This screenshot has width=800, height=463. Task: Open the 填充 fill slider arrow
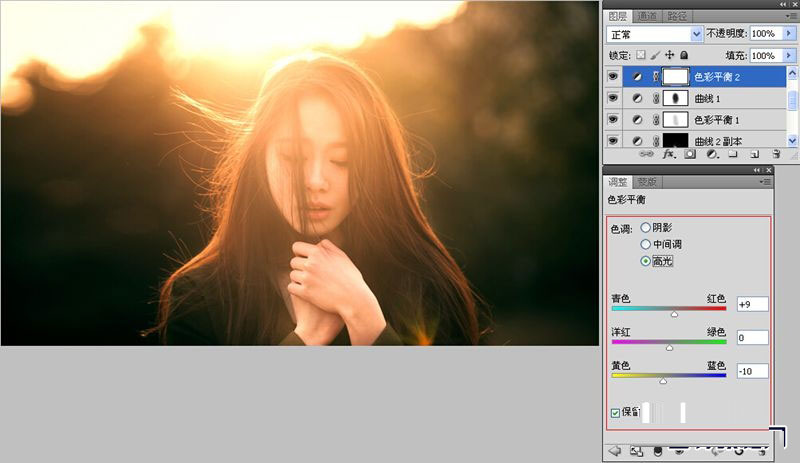(789, 55)
